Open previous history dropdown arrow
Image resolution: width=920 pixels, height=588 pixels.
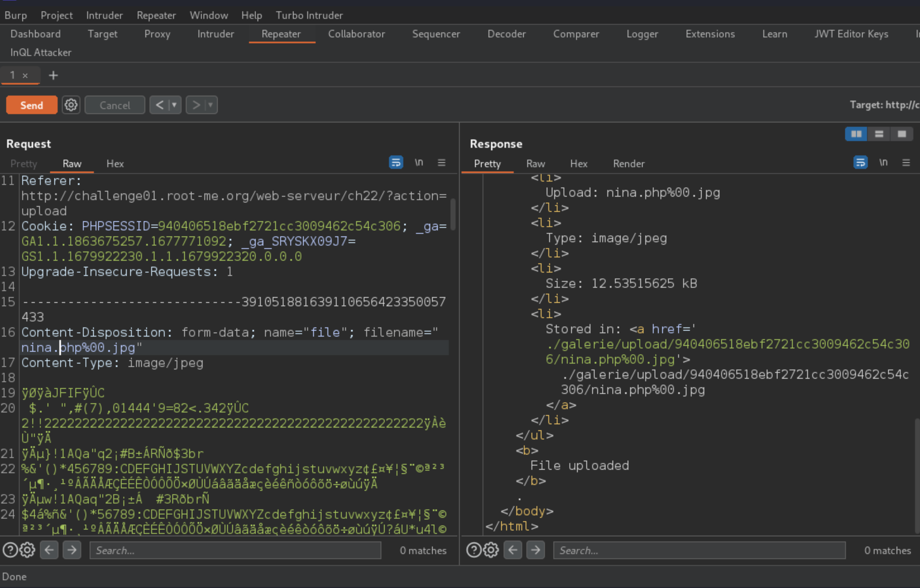(x=175, y=105)
